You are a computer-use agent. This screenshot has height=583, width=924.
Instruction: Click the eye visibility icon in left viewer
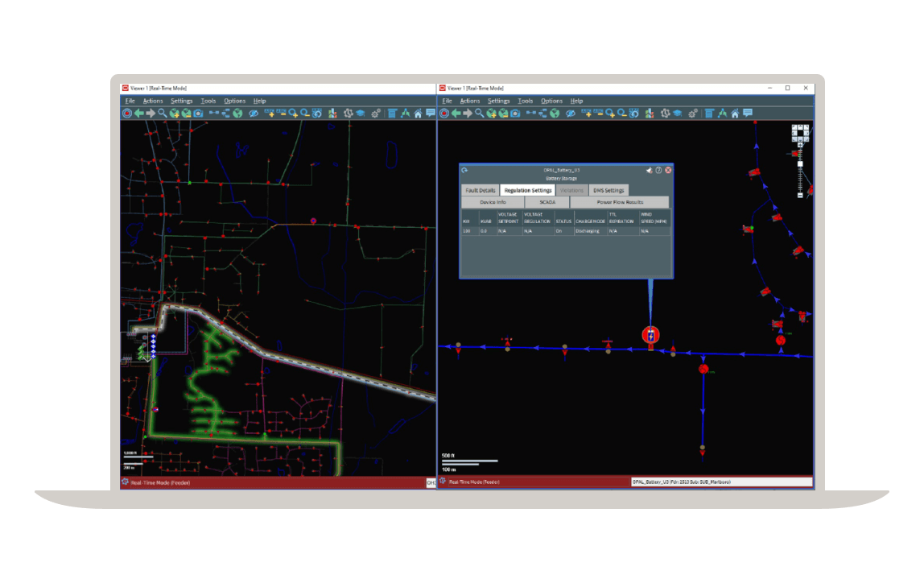tap(254, 114)
